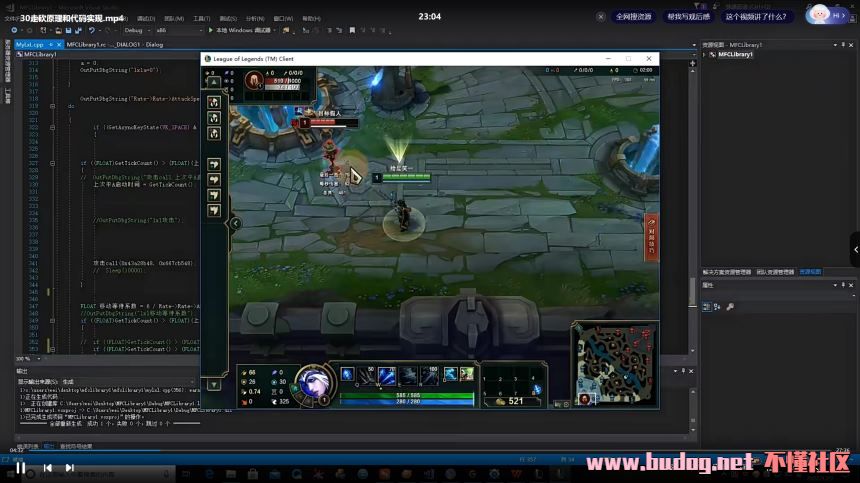Click the fourth enemy head icon in game sidebar
860x483 pixels.
(214, 210)
